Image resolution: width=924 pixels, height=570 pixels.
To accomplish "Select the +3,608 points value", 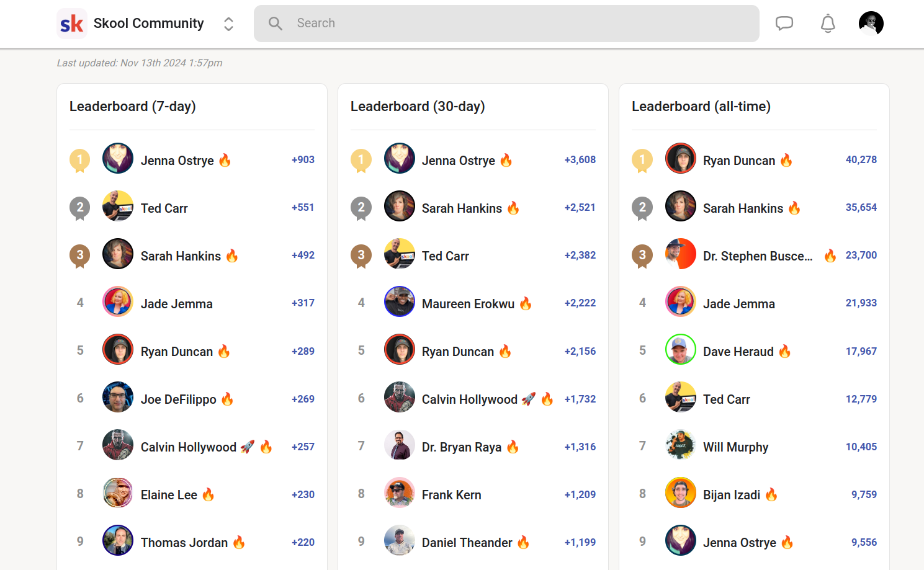I will coord(580,159).
